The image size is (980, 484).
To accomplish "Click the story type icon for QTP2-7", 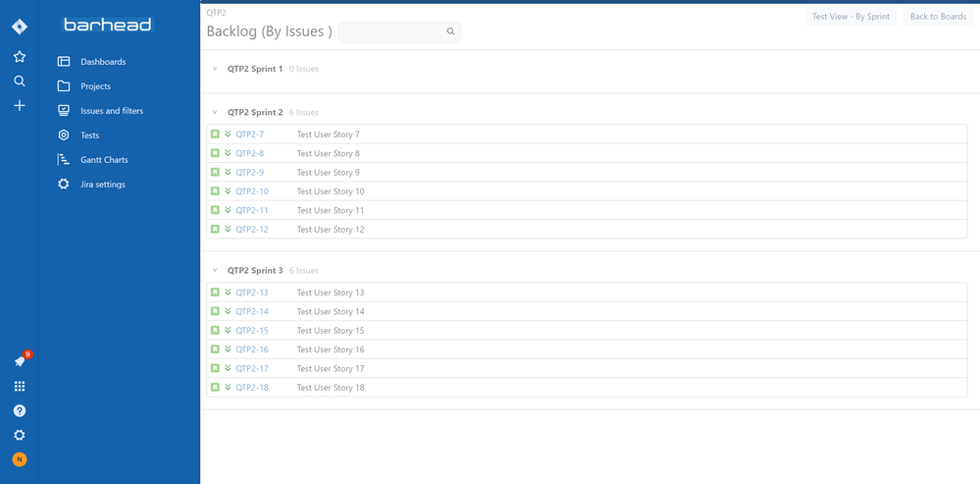I will [215, 134].
